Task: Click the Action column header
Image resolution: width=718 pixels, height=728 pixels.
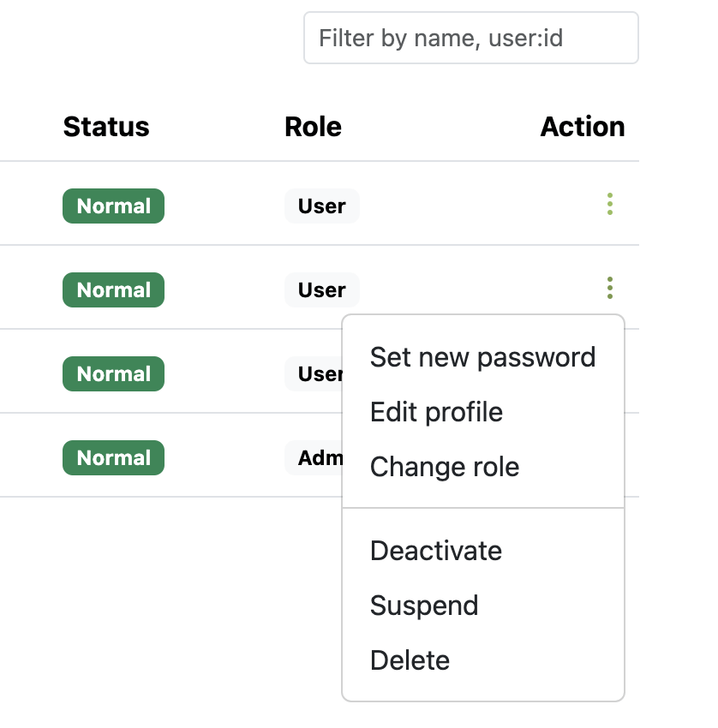Action: pyautogui.click(x=582, y=127)
